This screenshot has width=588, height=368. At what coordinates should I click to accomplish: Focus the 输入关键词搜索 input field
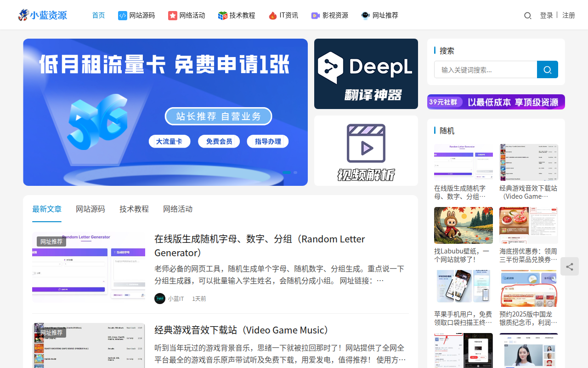tap(486, 69)
